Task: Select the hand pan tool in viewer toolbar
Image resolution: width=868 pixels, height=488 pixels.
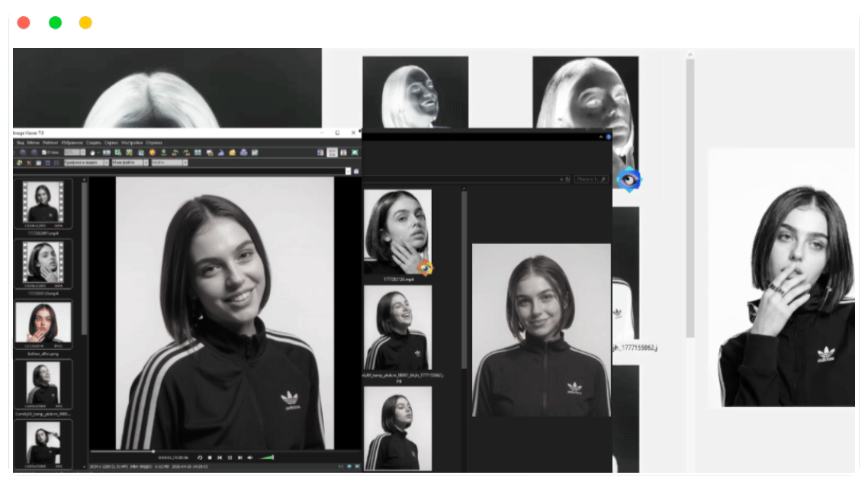Action: pos(92,152)
